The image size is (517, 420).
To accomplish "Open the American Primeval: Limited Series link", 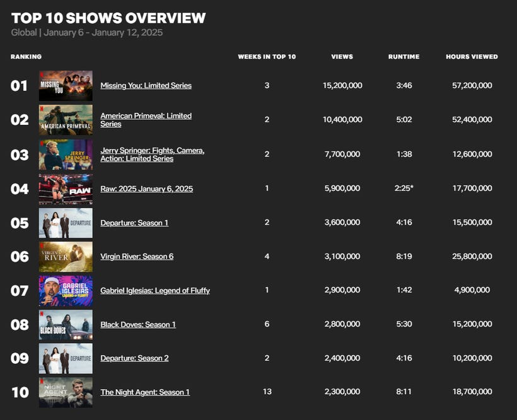I will pos(146,120).
